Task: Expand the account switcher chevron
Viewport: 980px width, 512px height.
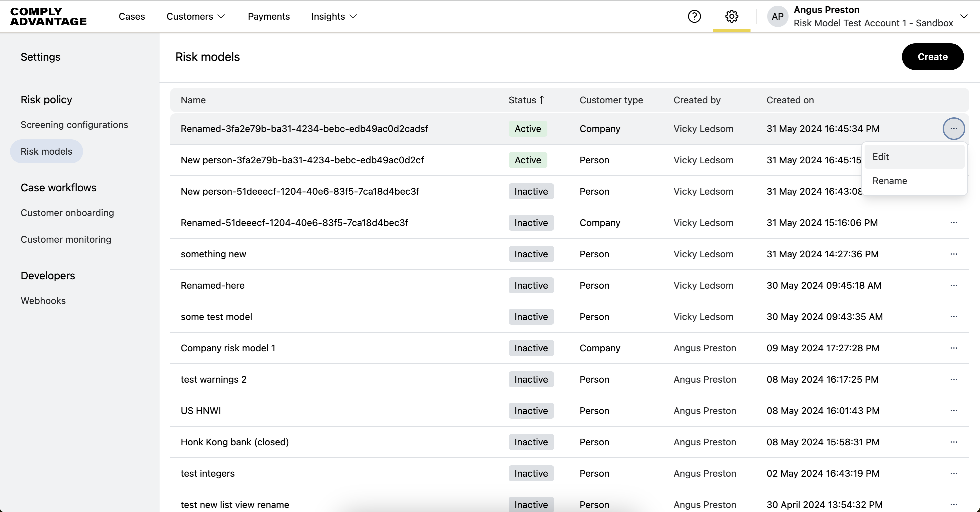Action: tap(964, 16)
